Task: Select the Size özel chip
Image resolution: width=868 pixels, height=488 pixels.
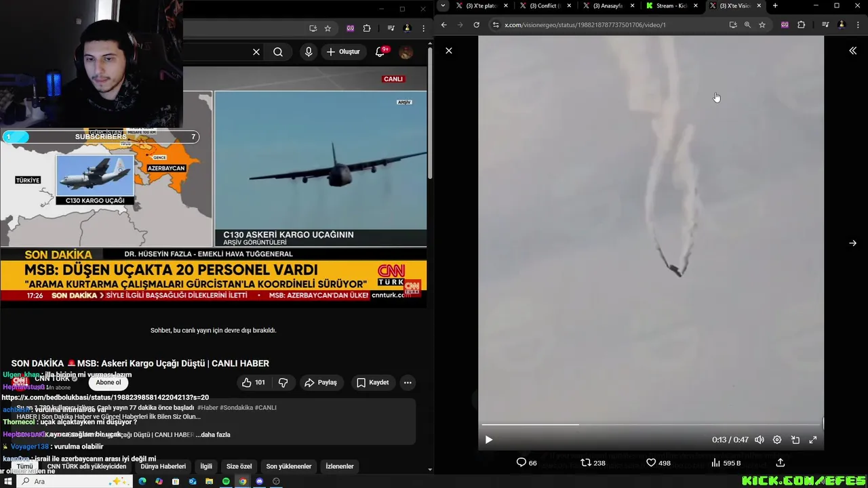Action: tap(239, 466)
